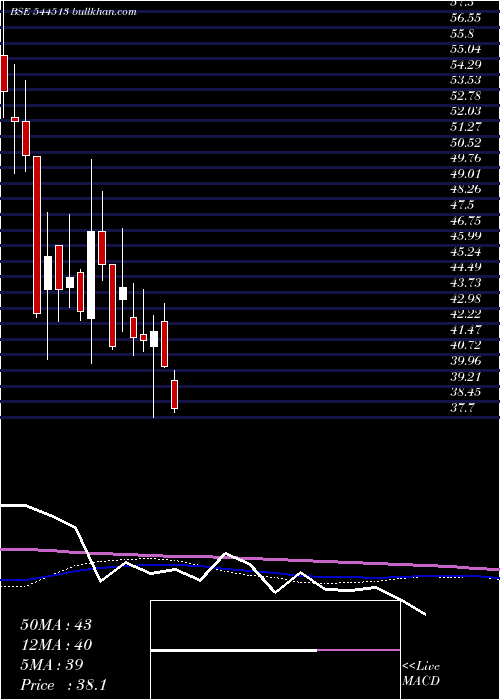Screen dimensions: 500x700
Task: Click the 51.27 price label
Action: click(466, 127)
